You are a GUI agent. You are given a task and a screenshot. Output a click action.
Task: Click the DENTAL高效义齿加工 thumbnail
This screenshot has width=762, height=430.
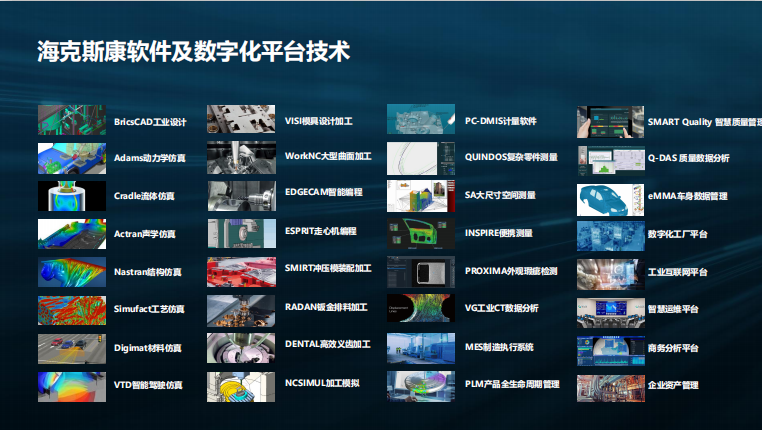(x=241, y=348)
